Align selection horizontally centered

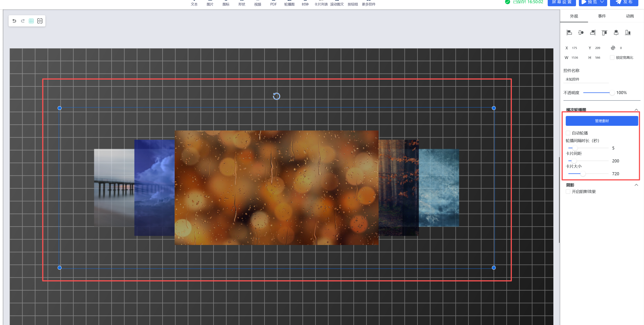581,32
